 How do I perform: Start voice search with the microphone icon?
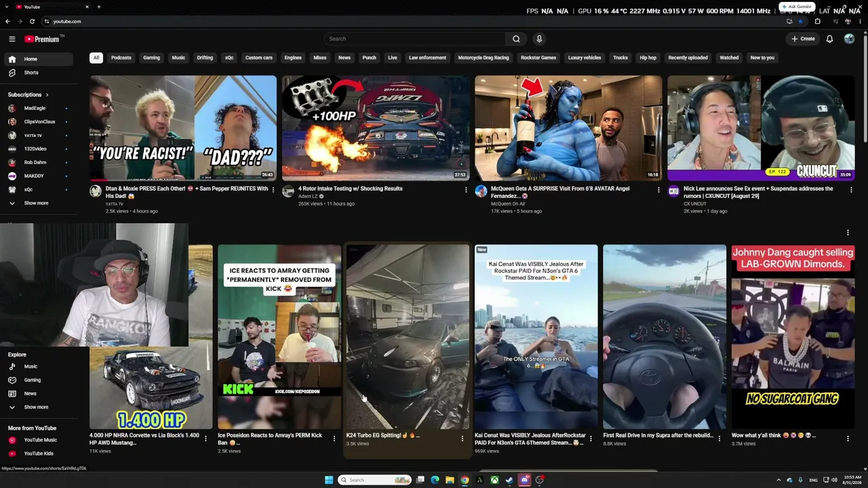pyautogui.click(x=539, y=39)
